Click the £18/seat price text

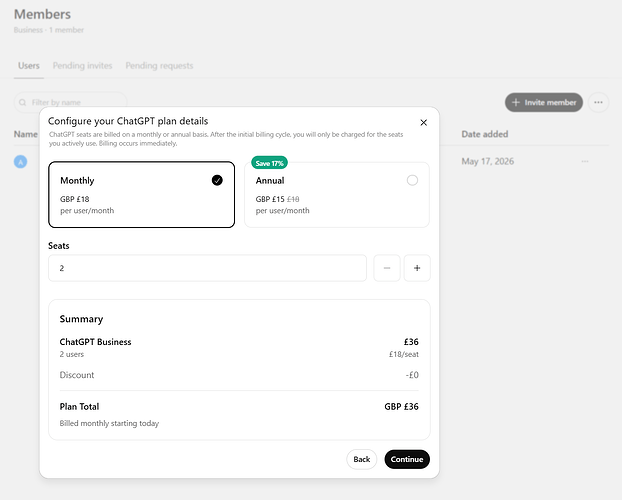pyautogui.click(x=403, y=354)
